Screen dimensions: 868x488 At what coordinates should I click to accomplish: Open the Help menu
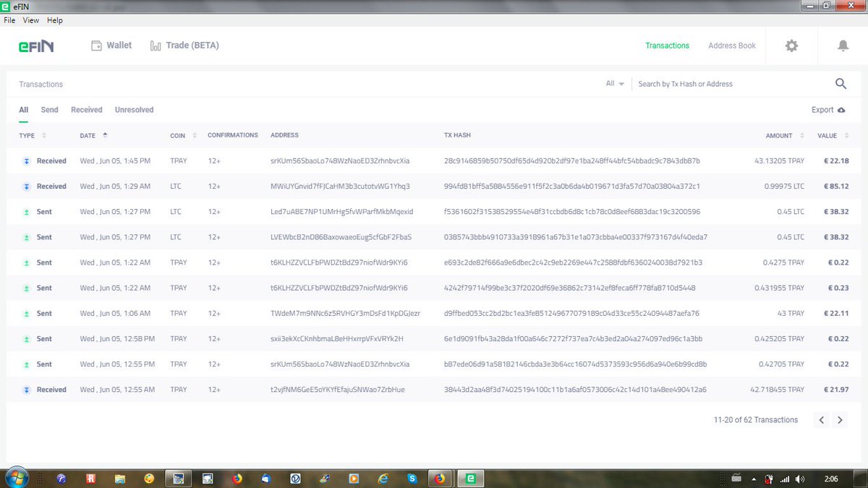(x=55, y=20)
